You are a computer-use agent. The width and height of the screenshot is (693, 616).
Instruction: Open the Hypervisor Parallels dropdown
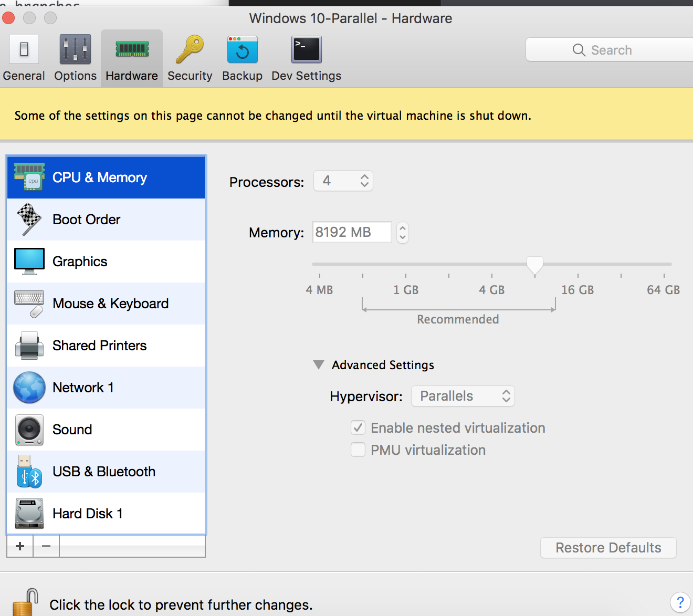(x=463, y=396)
